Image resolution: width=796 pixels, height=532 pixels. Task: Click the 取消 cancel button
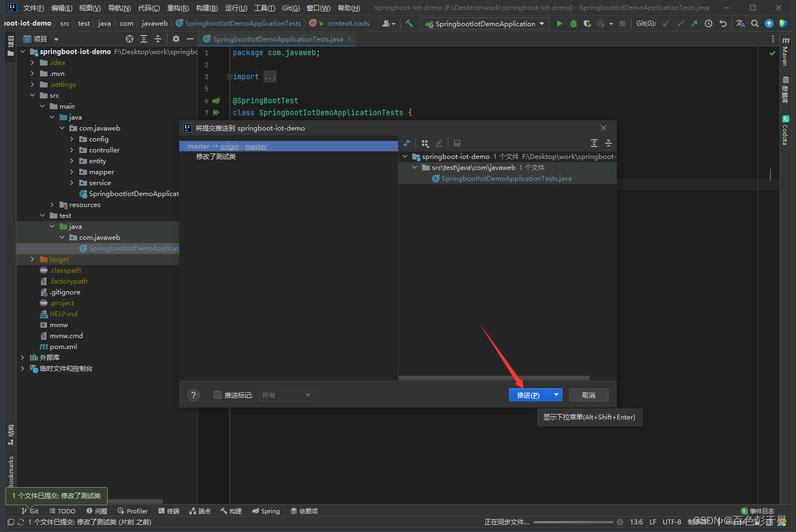(589, 395)
